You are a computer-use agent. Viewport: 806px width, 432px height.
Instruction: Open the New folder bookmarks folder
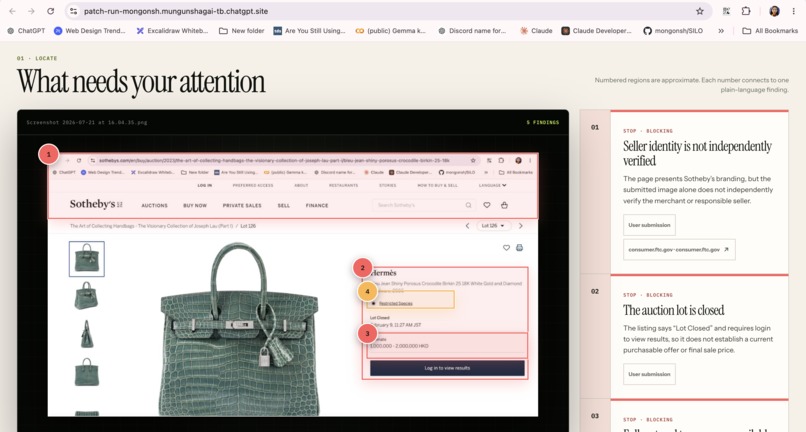click(x=242, y=31)
